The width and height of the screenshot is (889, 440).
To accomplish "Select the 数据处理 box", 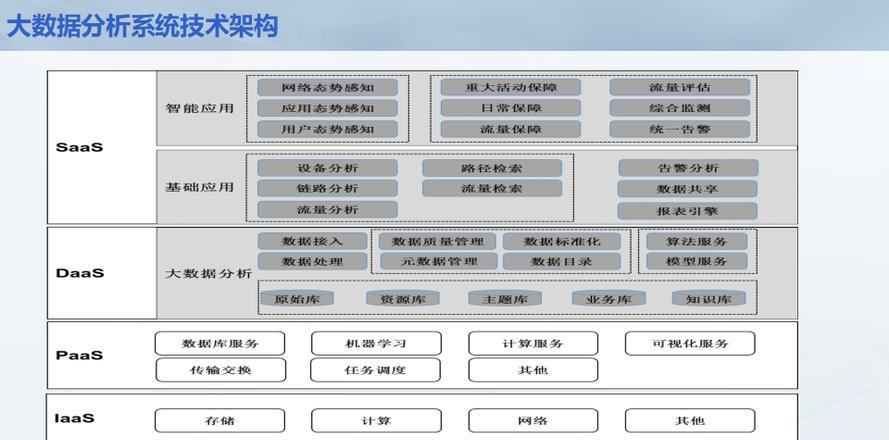I will pyautogui.click(x=312, y=261).
